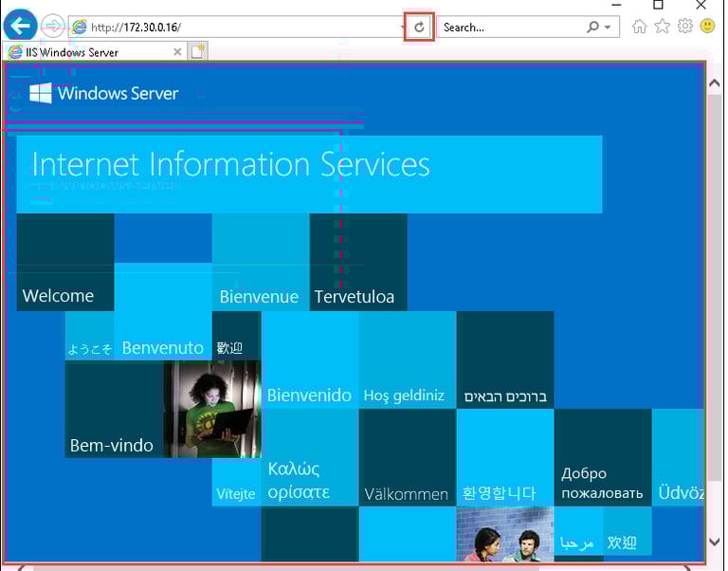Image resolution: width=728 pixels, height=571 pixels.
Task: Open Favorites star icon
Action: point(662,26)
